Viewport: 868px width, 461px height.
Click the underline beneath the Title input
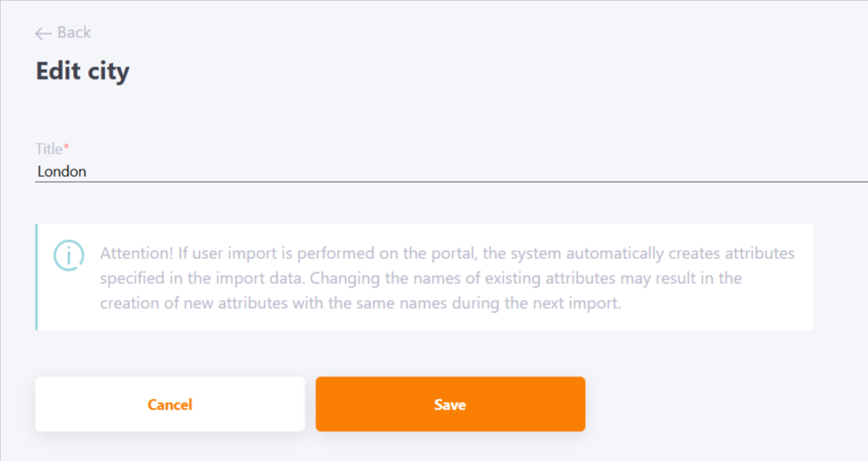pos(451,181)
